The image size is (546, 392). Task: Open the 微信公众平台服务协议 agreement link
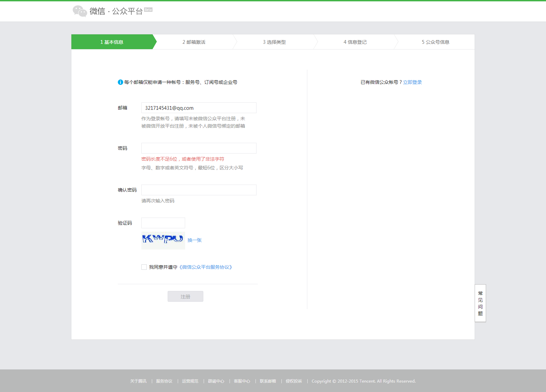click(x=206, y=267)
